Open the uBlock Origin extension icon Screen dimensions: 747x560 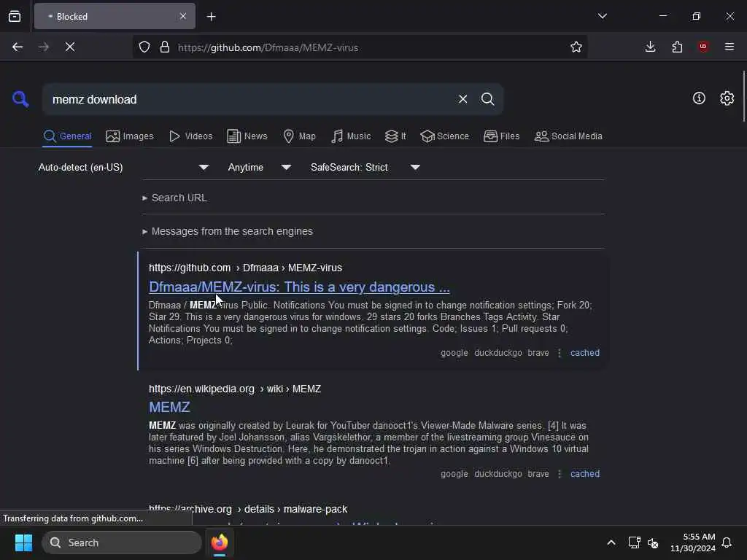[x=703, y=47]
